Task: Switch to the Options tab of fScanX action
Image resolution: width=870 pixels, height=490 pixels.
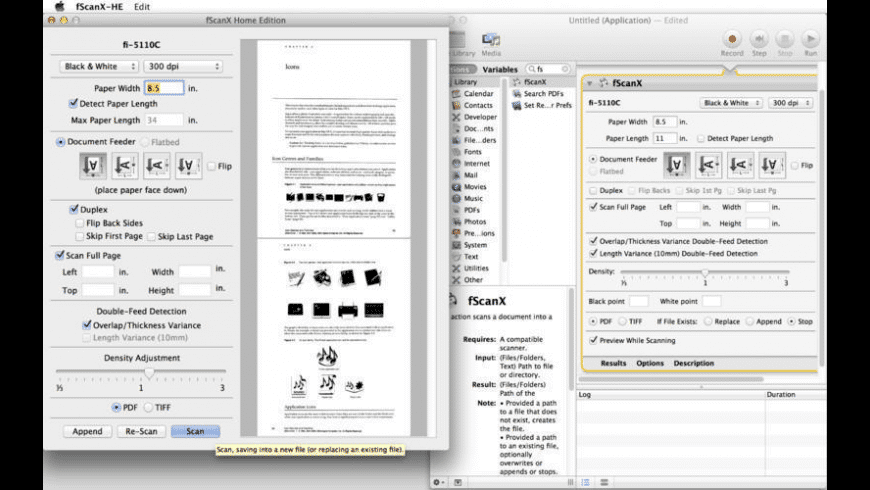Action: pyautogui.click(x=649, y=363)
